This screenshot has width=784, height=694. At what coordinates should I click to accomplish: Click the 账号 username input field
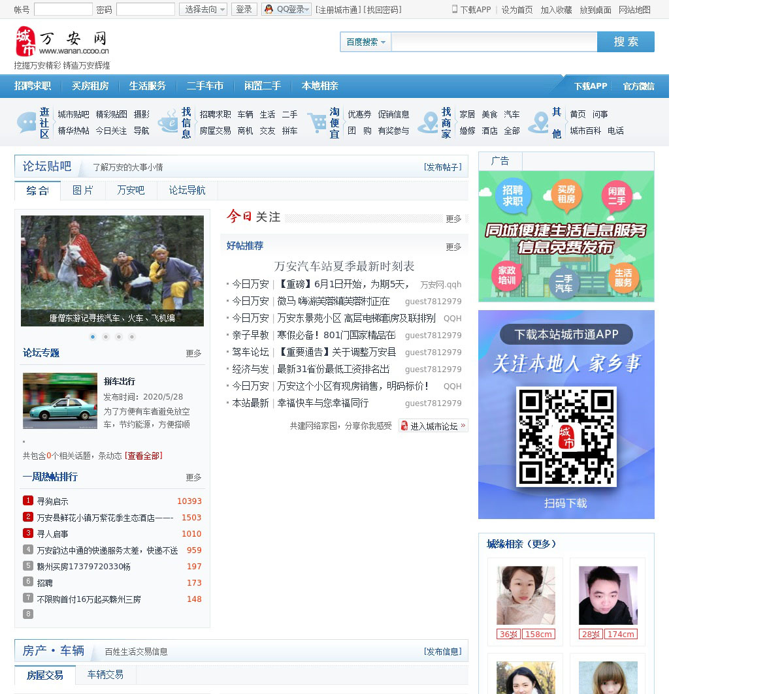tap(63, 9)
